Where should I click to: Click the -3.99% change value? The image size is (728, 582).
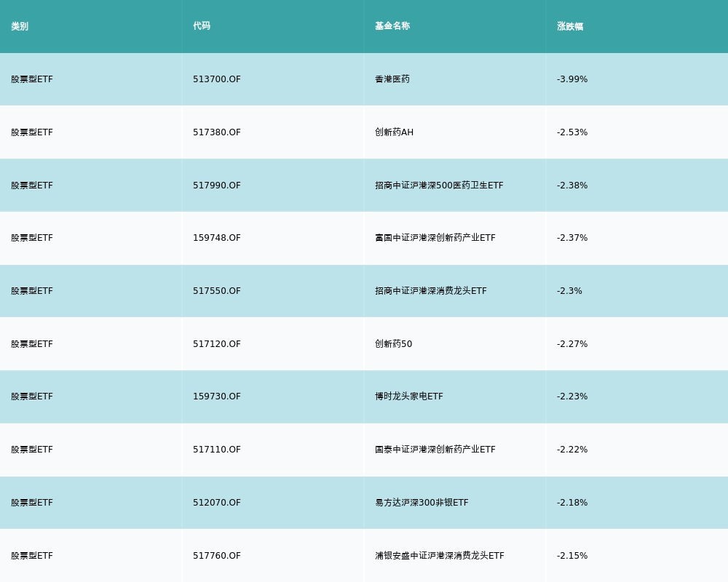click(572, 79)
